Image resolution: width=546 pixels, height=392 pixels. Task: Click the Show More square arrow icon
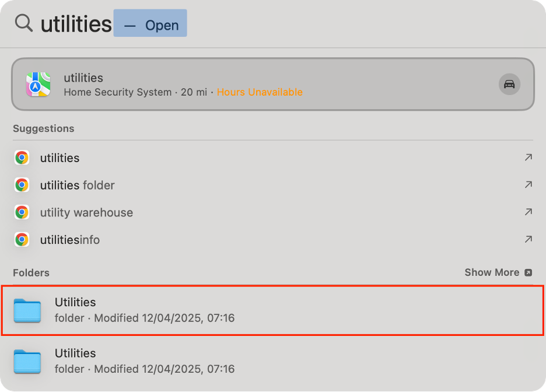(x=528, y=272)
